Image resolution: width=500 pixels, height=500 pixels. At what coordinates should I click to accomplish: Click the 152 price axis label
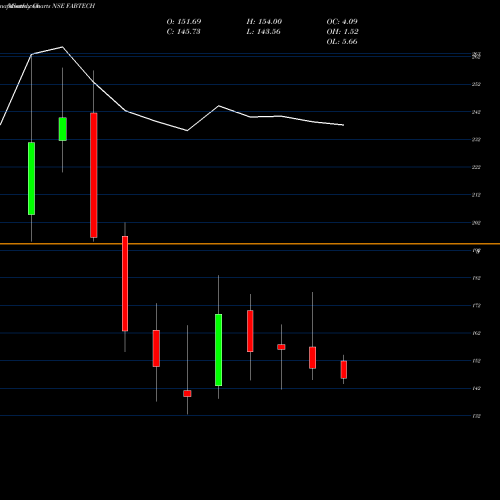point(476,361)
